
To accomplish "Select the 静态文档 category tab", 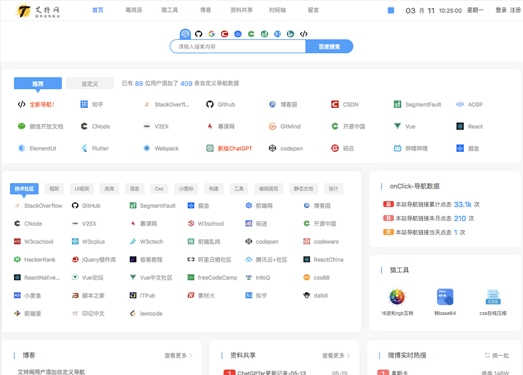I will (x=304, y=189).
